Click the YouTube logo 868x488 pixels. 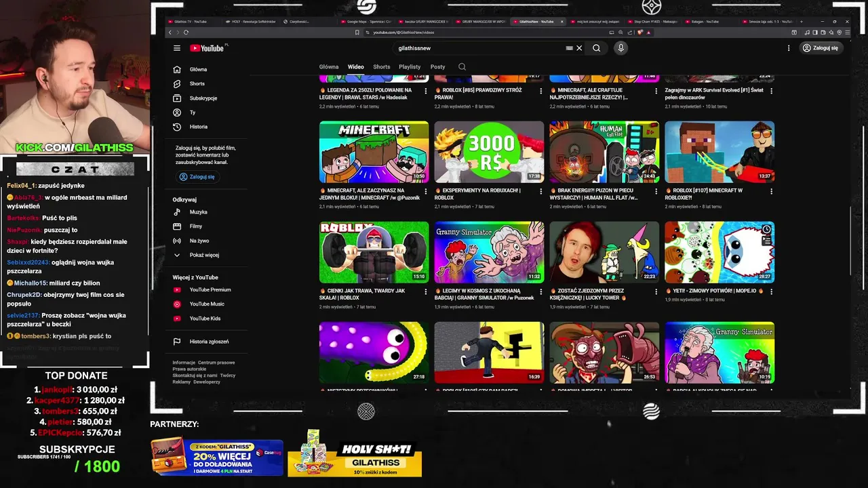point(207,48)
